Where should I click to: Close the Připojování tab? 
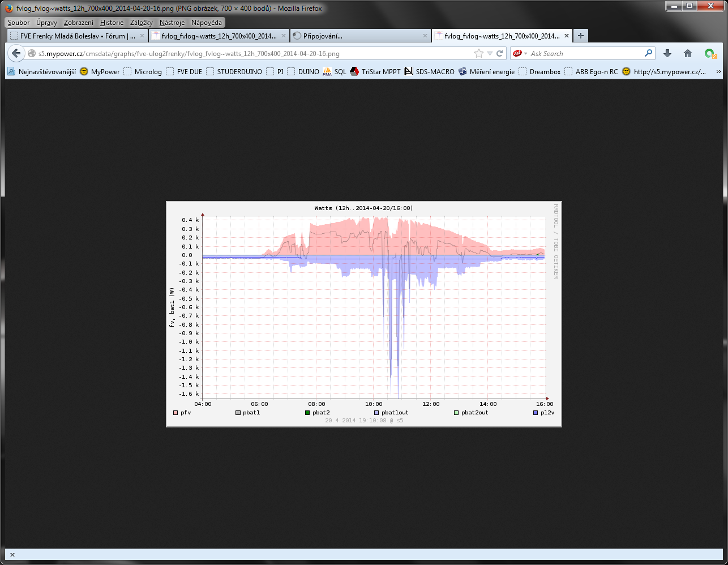tap(425, 36)
